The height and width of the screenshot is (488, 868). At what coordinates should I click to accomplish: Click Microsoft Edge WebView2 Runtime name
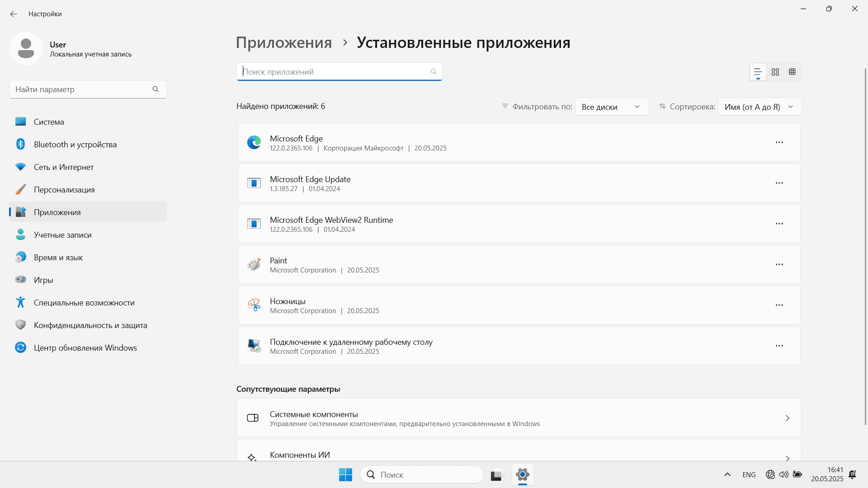(x=331, y=220)
